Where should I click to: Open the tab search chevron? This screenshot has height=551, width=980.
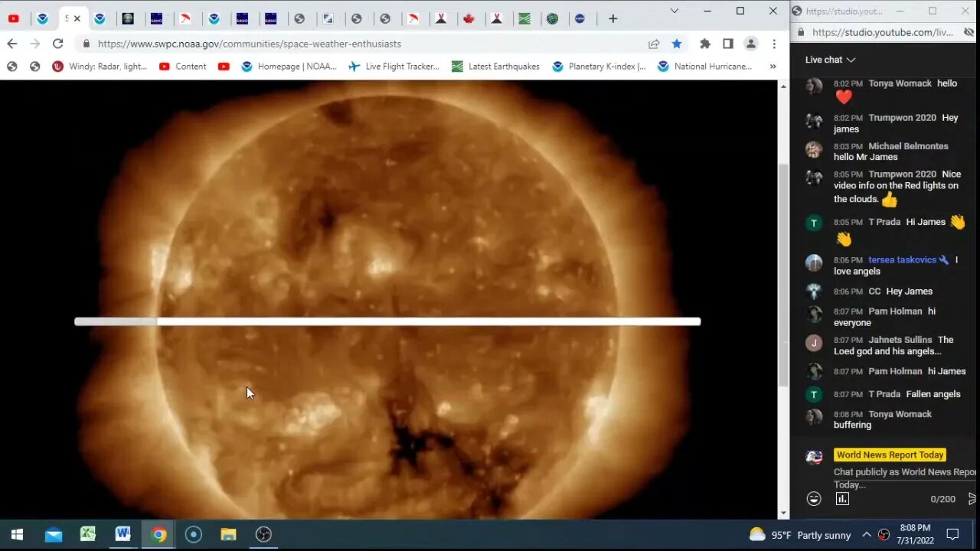click(674, 11)
